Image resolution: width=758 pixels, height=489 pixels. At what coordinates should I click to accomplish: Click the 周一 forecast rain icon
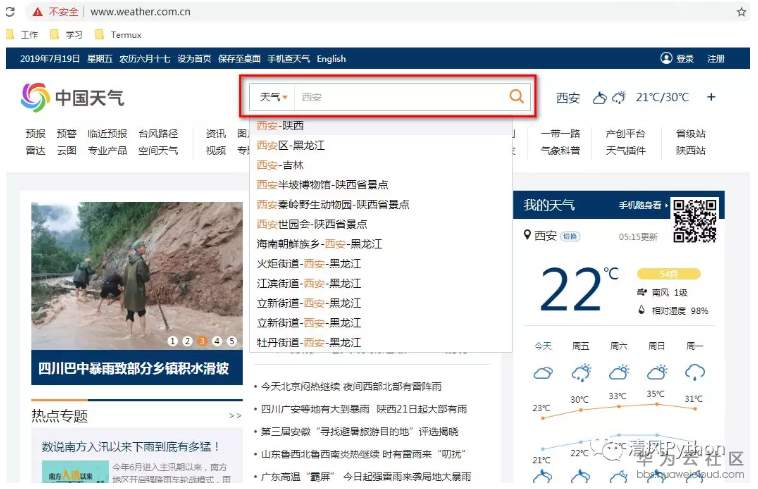coord(695,373)
